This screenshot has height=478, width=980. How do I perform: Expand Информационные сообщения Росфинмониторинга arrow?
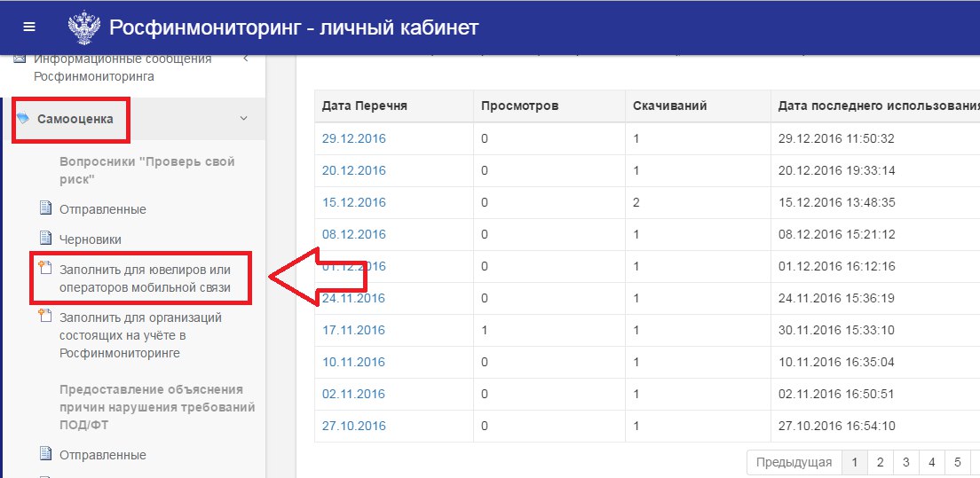coord(246,59)
